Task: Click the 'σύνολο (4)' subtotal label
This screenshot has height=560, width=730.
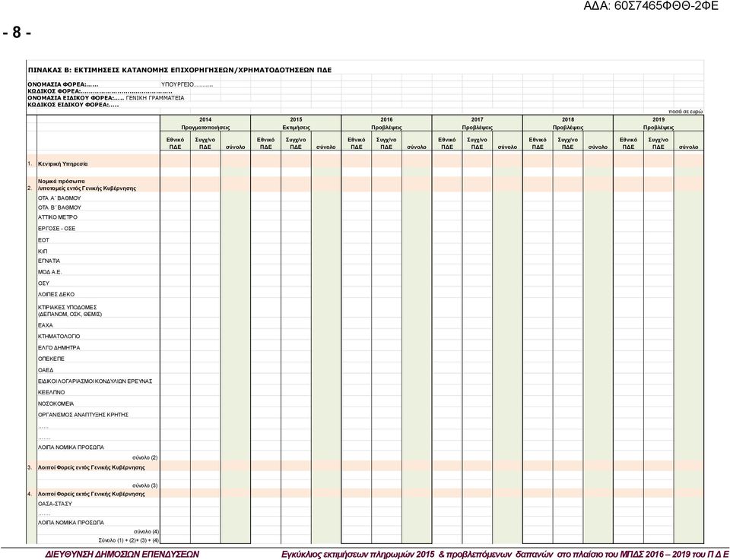Action: (146, 531)
